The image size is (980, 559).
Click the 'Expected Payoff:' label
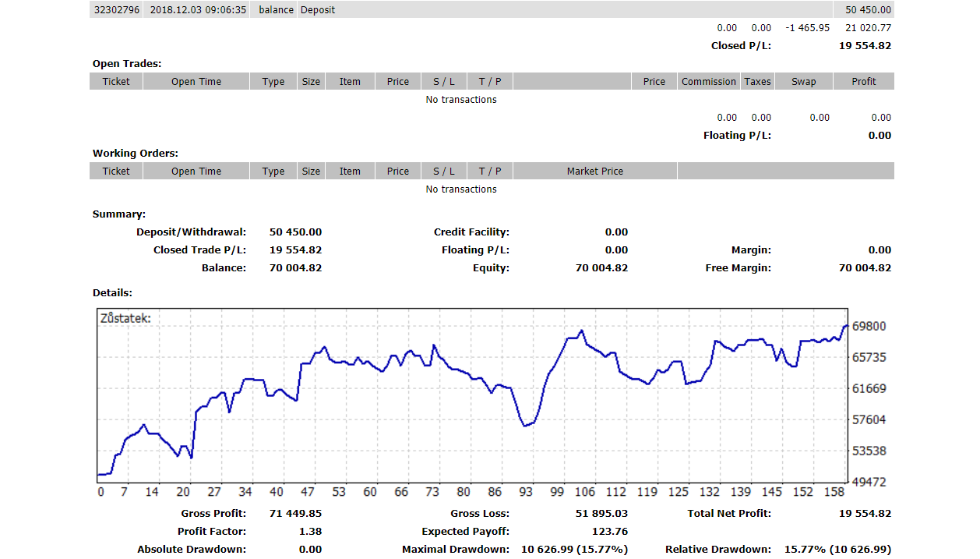(465, 531)
